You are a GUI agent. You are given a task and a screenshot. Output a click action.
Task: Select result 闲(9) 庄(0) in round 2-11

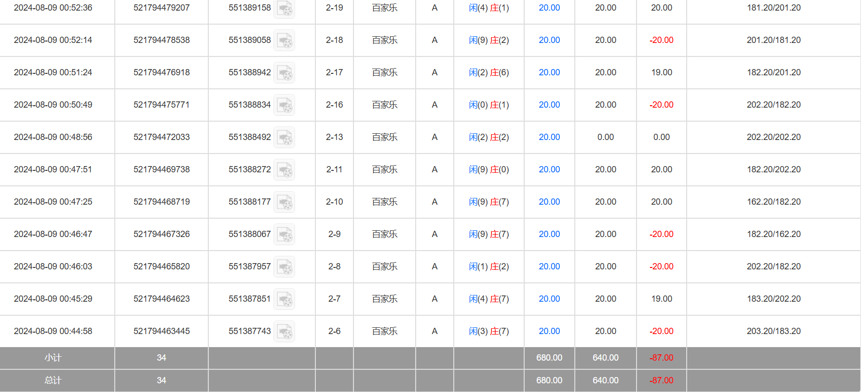click(x=488, y=169)
